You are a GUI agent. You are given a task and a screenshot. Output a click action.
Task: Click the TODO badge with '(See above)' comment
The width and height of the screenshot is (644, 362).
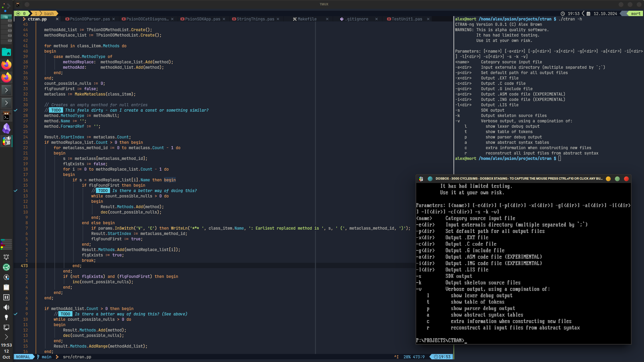(65, 314)
